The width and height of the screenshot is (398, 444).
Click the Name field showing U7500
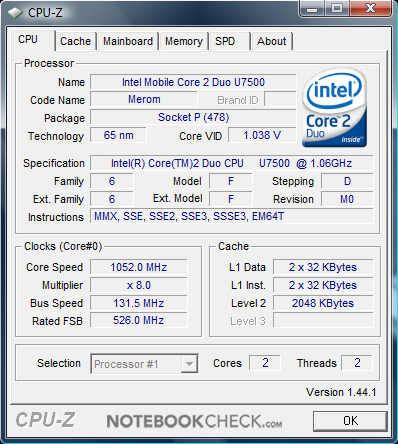tap(193, 82)
